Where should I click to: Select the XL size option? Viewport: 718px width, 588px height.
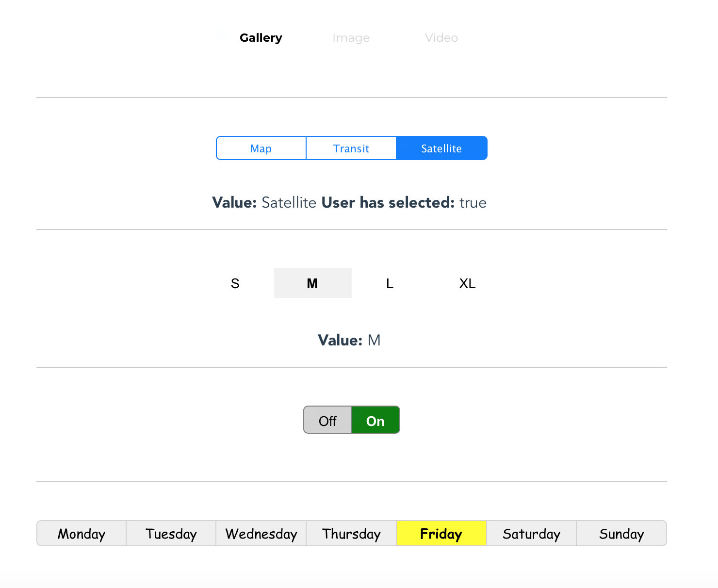[467, 283]
